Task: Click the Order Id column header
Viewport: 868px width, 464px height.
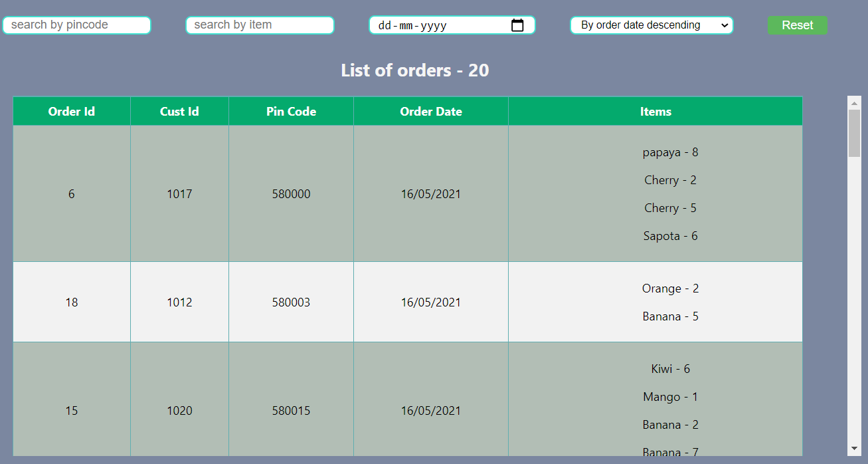Action: 71,111
